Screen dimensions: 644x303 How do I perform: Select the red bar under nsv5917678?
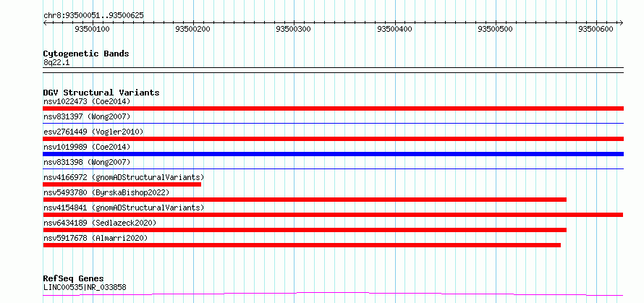point(302,245)
